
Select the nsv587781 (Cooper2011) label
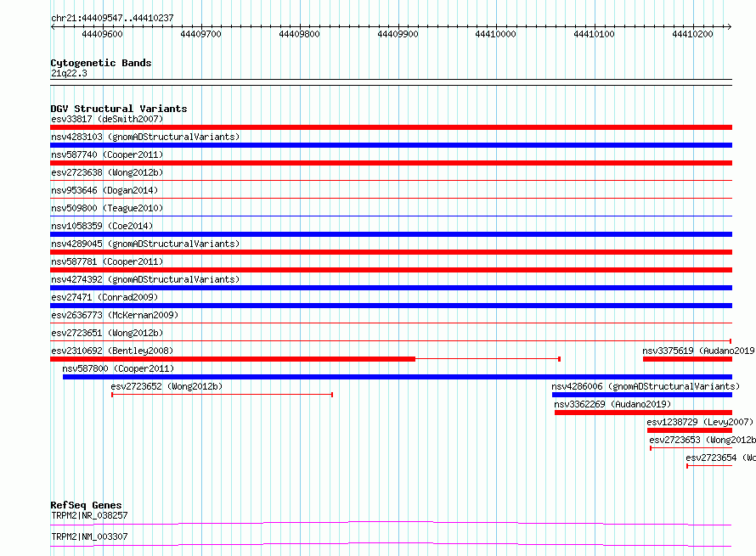[x=107, y=261]
